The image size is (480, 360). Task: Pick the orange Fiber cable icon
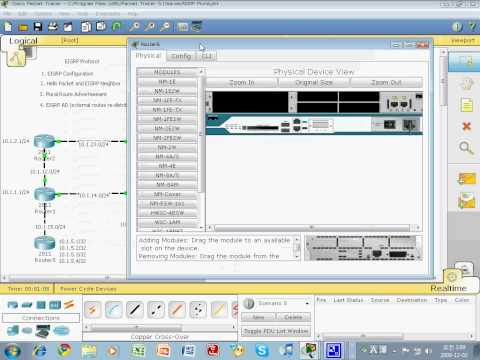point(177,310)
